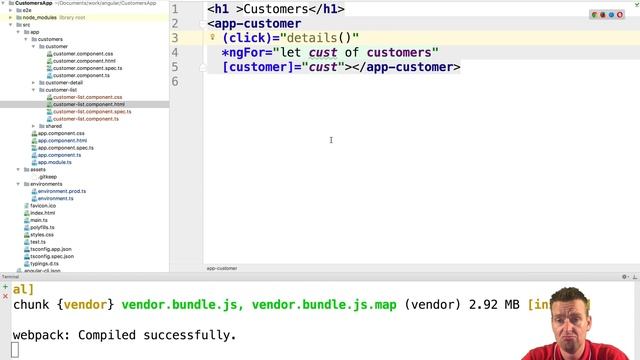Viewport: 640px width, 360px height.
Task: Click line number 6 in the gutter
Action: (175, 82)
